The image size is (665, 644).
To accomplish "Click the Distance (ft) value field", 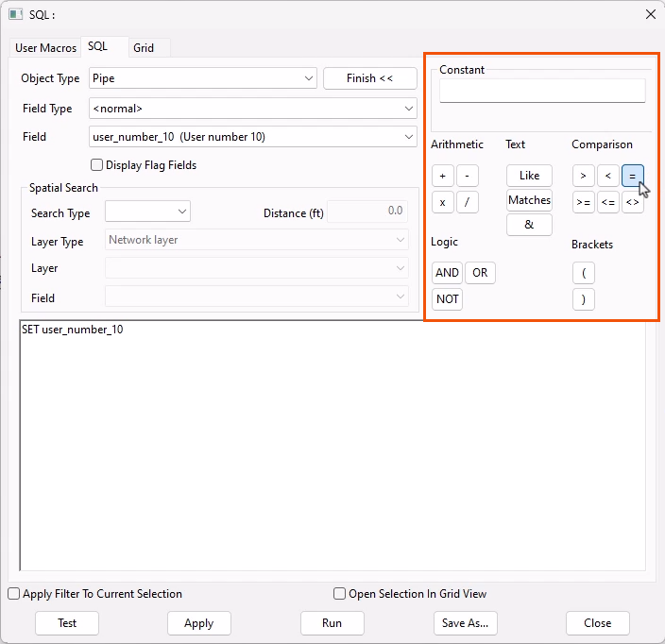I will tap(367, 212).
